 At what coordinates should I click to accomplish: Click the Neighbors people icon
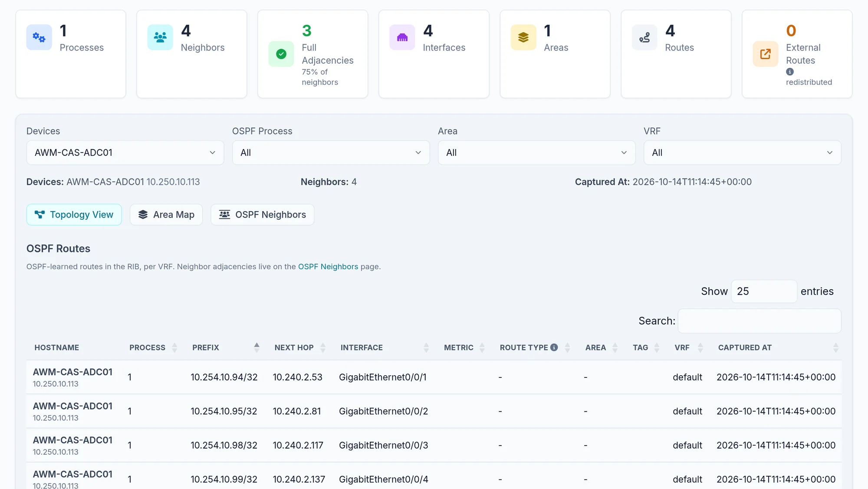(x=160, y=37)
